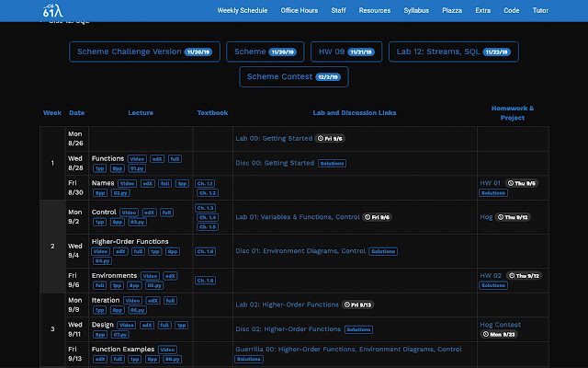Download 07.py from Design lecture
The width and height of the screenshot is (588, 368).
(120, 335)
